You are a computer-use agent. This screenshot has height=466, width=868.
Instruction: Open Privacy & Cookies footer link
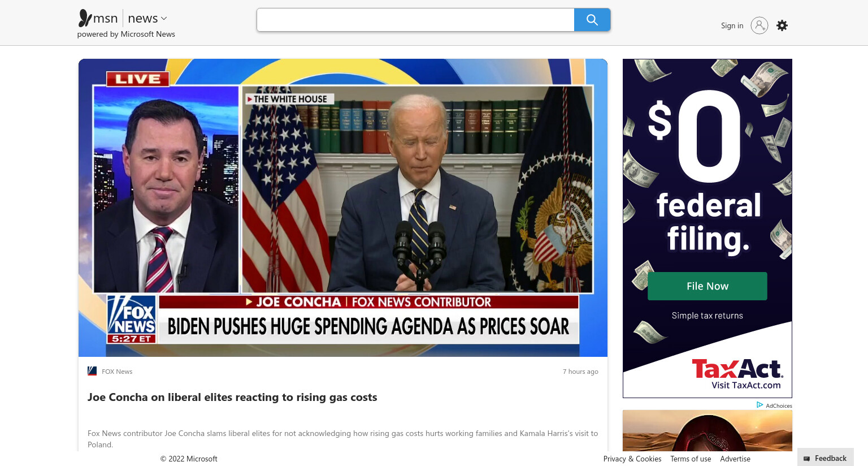632,459
